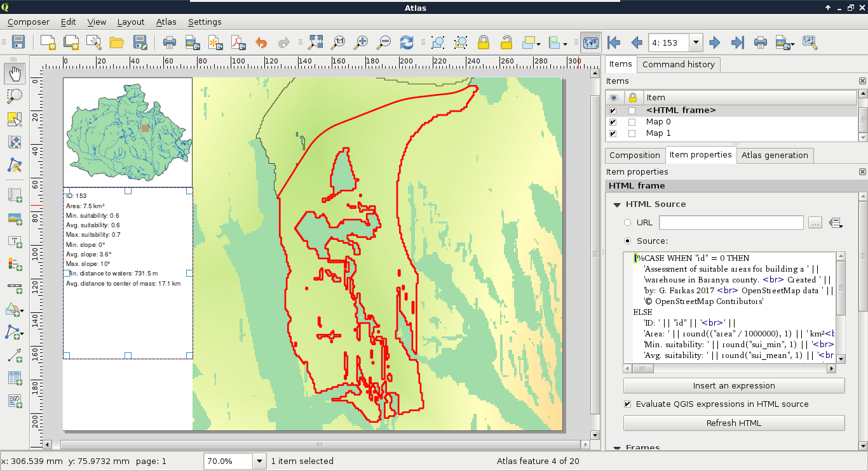The width and height of the screenshot is (868, 471).
Task: Switch to the Atlas generation tab
Action: click(774, 155)
